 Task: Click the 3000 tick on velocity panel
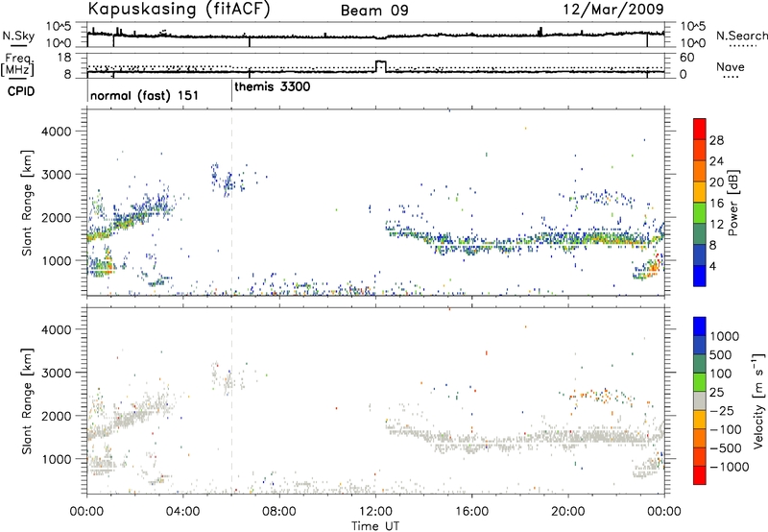click(x=56, y=373)
